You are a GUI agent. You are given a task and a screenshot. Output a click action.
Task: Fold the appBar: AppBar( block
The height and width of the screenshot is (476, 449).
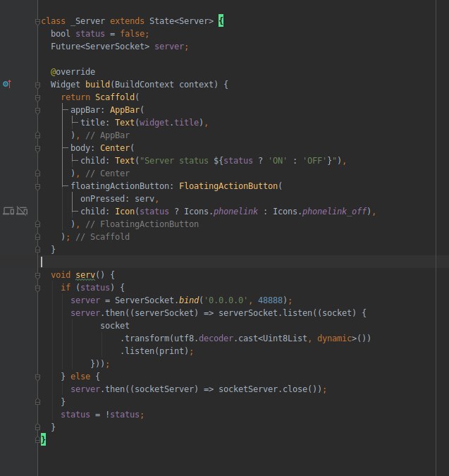(37, 111)
